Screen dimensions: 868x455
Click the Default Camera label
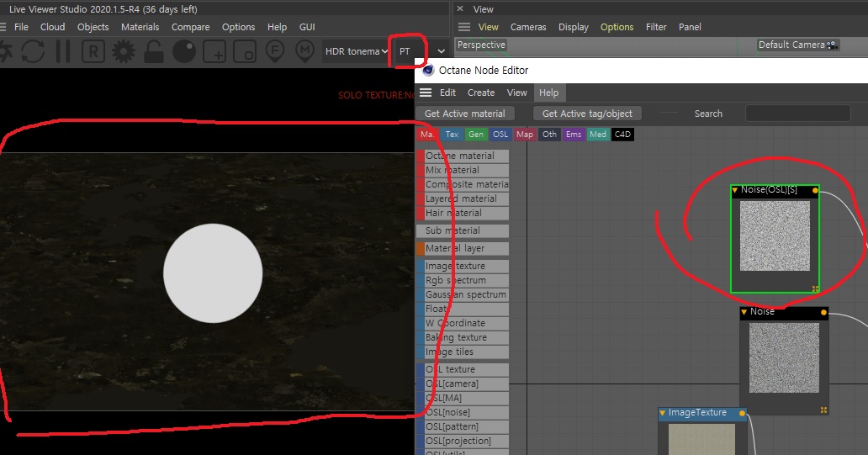791,45
